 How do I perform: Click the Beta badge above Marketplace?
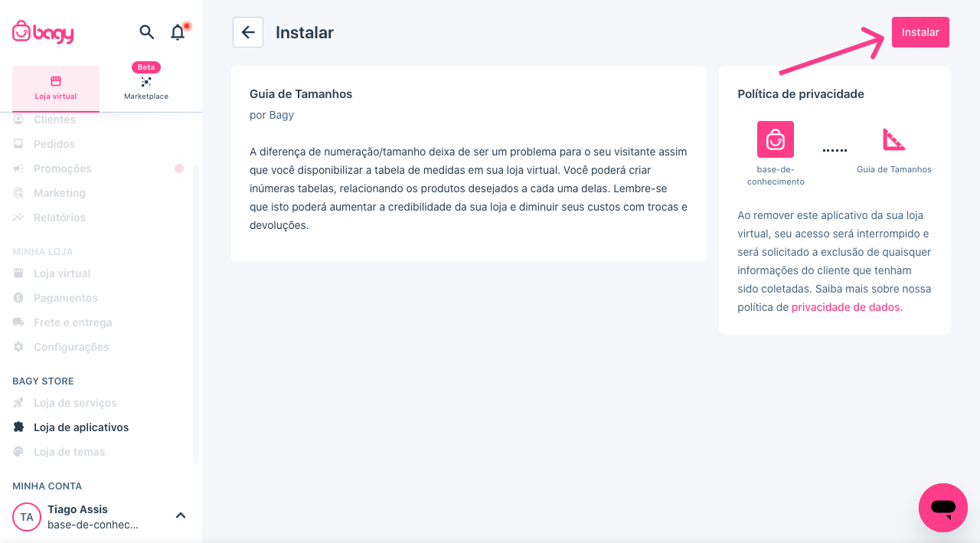[146, 67]
